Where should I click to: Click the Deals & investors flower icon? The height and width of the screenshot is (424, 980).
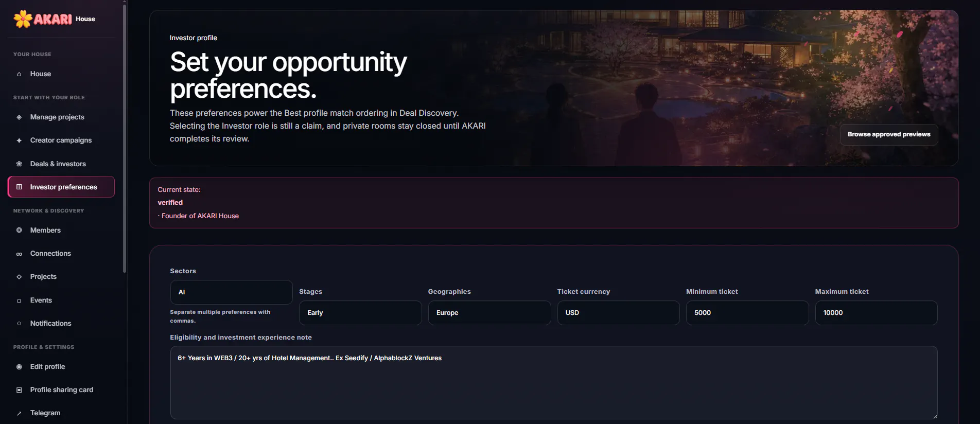tap(19, 164)
